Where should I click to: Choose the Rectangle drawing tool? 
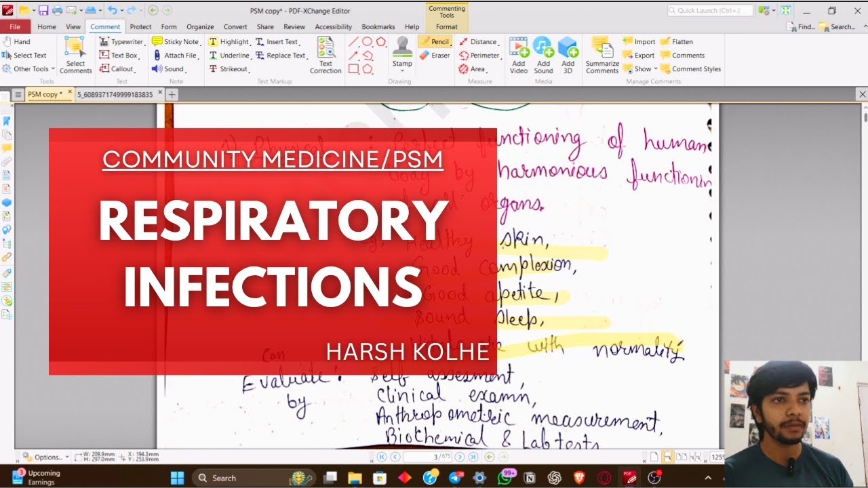tap(353, 68)
